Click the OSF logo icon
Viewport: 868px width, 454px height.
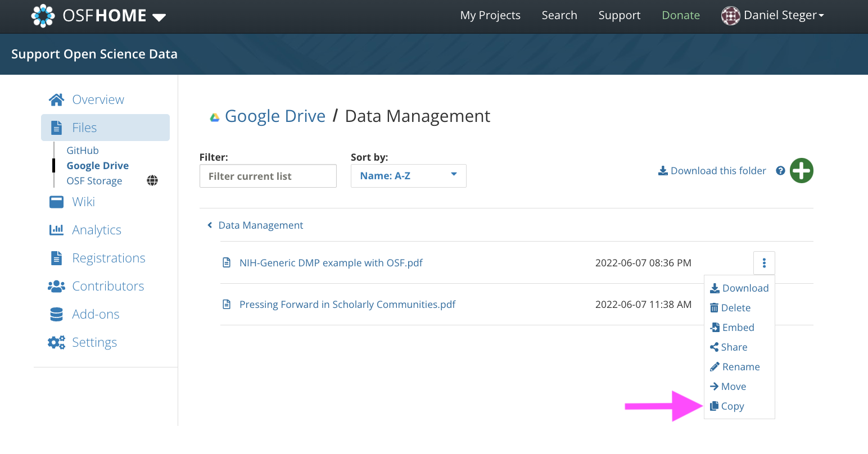pos(43,16)
